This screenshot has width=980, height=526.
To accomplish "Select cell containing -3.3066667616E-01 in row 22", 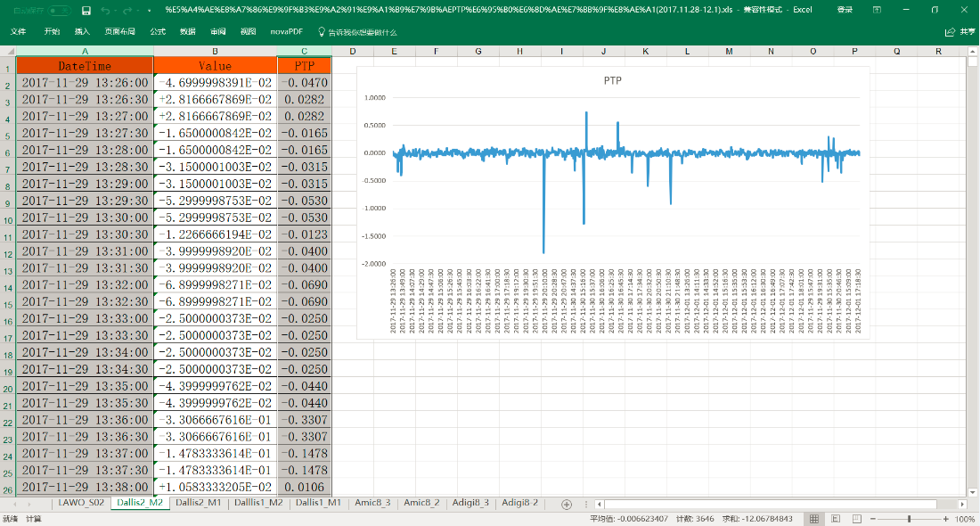I will 215,420.
